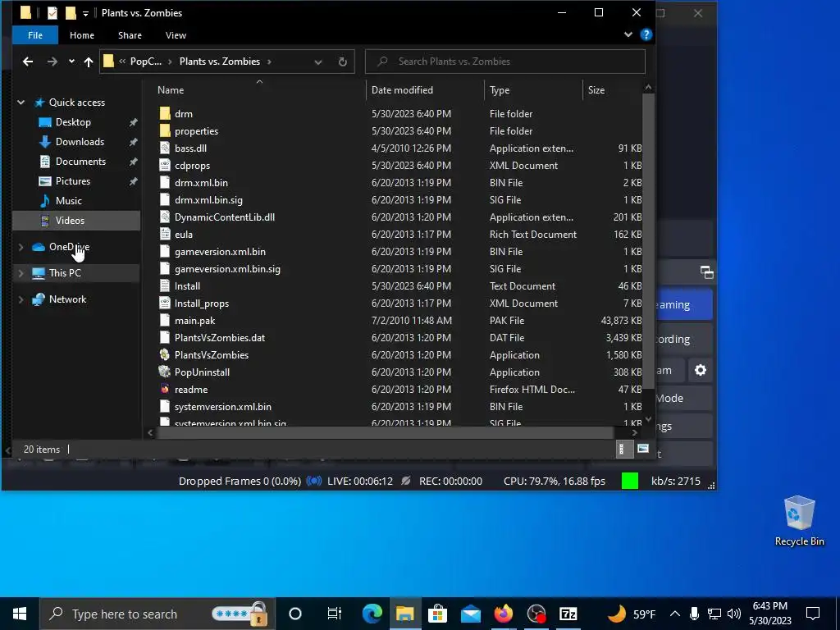
Task: Sort by Date modified column header
Action: (426, 90)
